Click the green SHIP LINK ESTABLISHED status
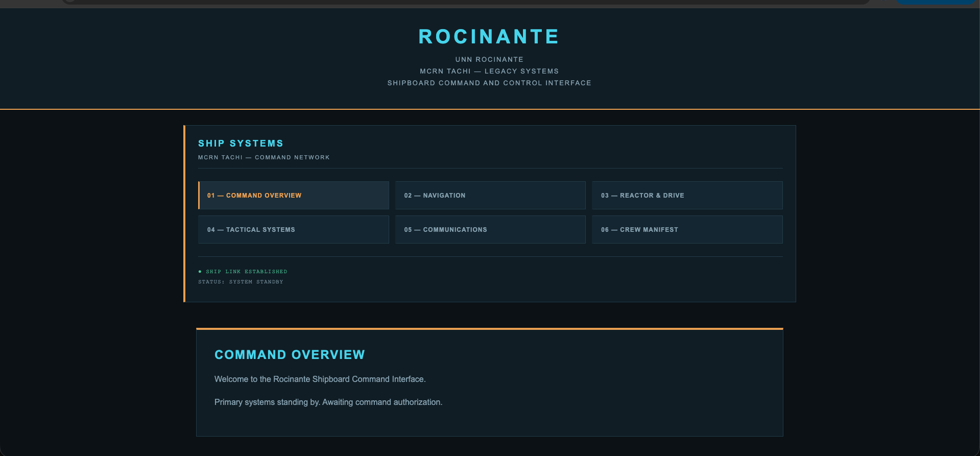 [x=243, y=272]
